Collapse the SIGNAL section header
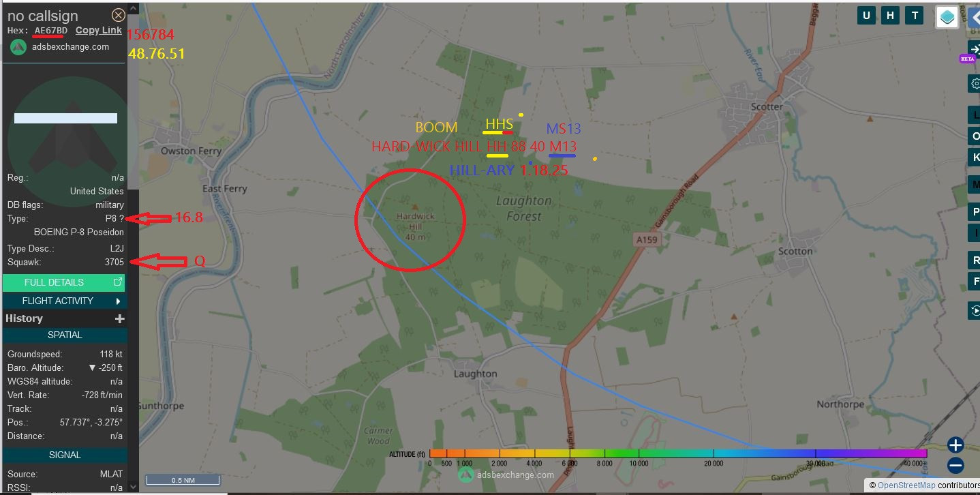This screenshot has height=495, width=980. click(x=65, y=455)
